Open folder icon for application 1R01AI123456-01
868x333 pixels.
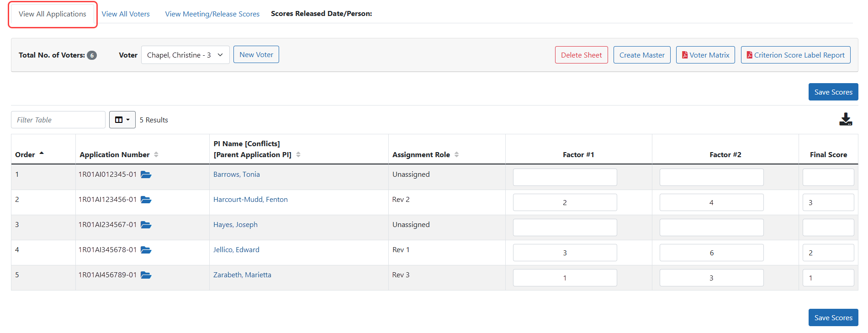[146, 200]
